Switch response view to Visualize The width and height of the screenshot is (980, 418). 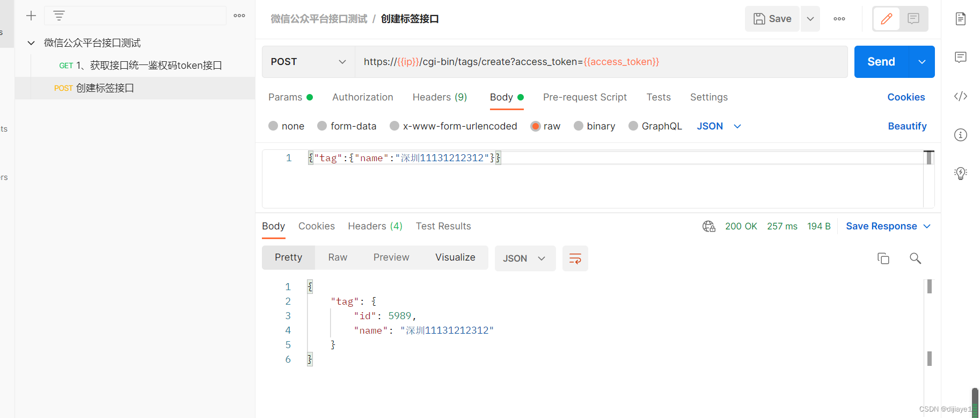tap(455, 257)
